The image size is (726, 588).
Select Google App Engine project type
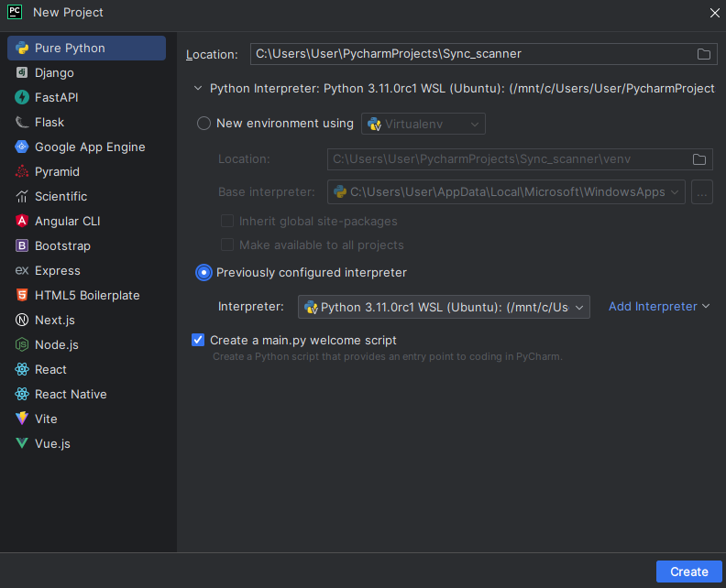86,147
